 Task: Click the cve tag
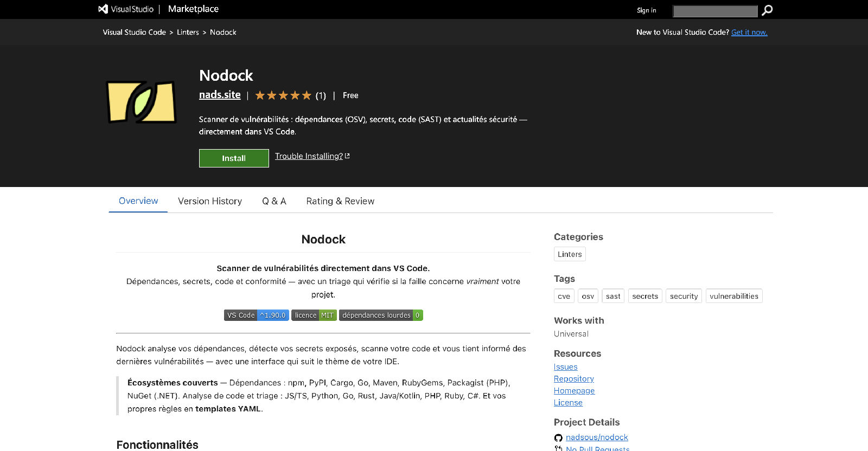[x=564, y=296]
